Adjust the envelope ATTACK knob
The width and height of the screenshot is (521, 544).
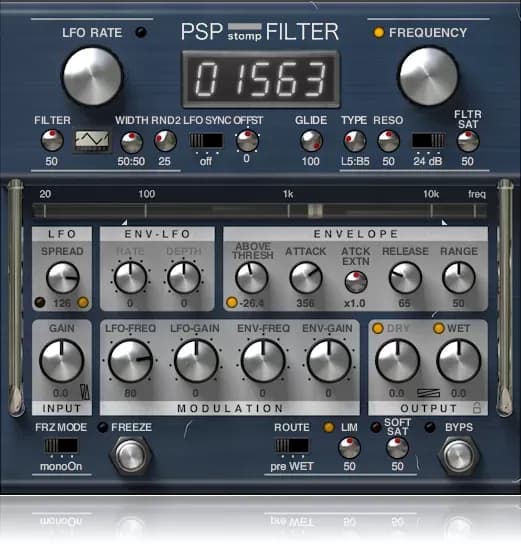(x=306, y=278)
